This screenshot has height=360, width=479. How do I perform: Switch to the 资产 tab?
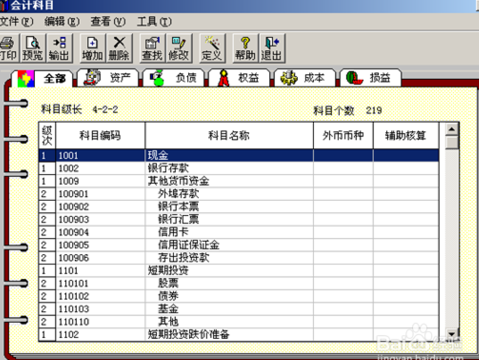[108, 78]
